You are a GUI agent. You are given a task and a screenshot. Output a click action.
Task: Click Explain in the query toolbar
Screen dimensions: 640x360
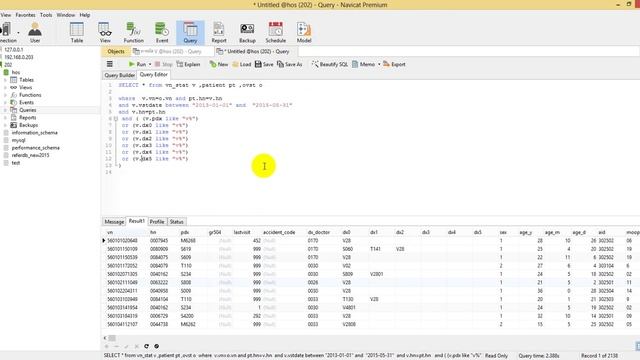coord(188,64)
